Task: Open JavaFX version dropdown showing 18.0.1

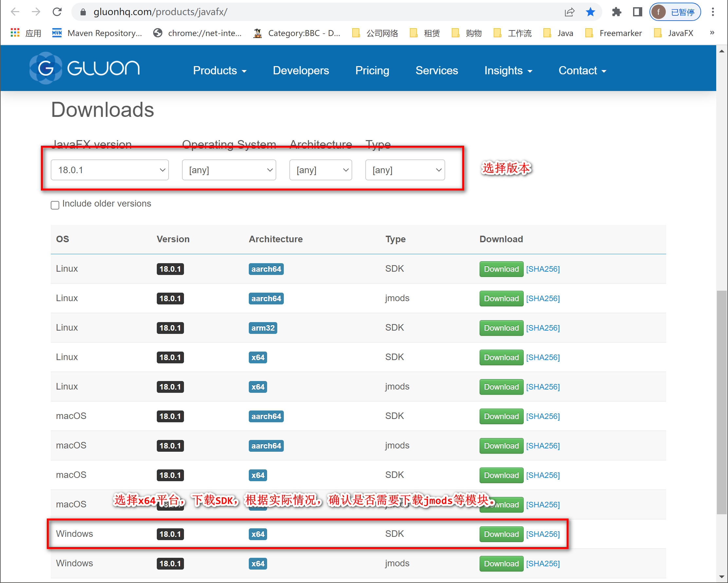Action: pos(110,170)
